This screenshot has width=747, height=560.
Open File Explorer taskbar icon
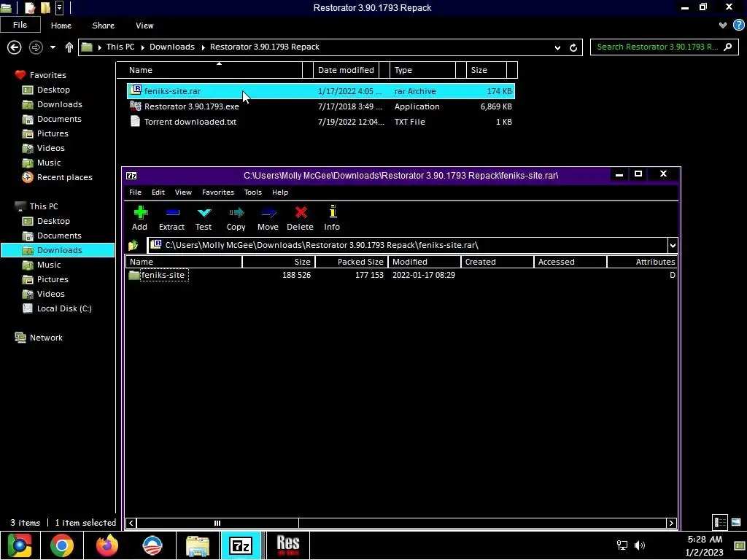tap(198, 545)
